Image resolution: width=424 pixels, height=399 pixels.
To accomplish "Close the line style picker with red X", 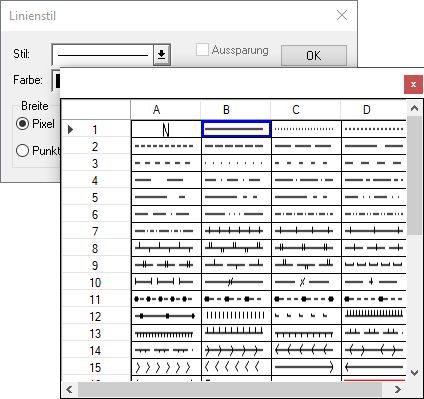I will click(x=413, y=85).
